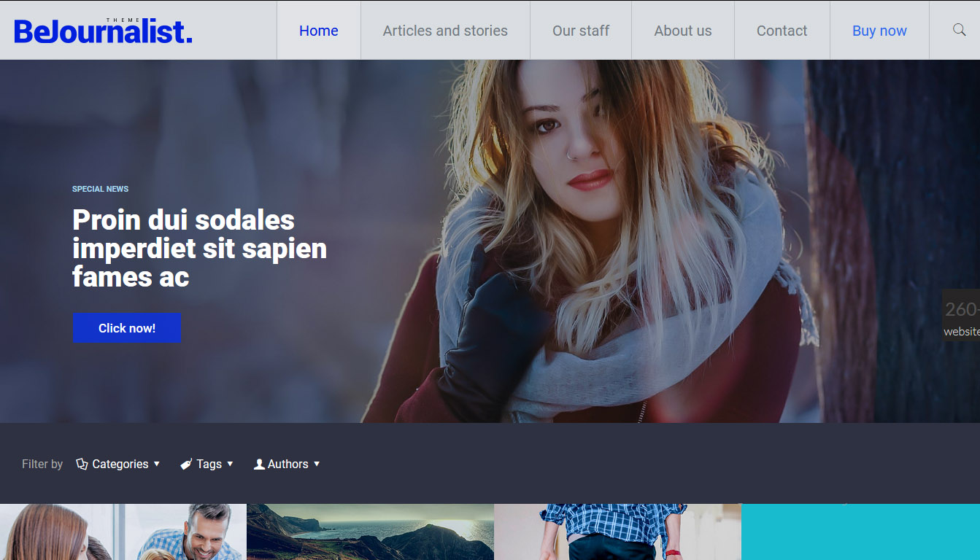Viewport: 980px width, 560px height.
Task: Expand the Authors filter dropdown
Action: (x=287, y=464)
